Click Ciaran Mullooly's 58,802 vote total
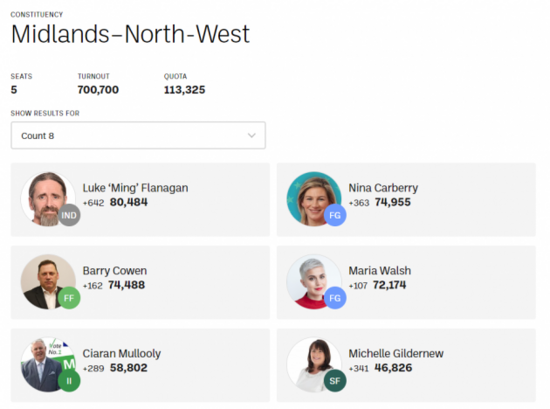Image resolution: width=550 pixels, height=409 pixels. click(129, 368)
